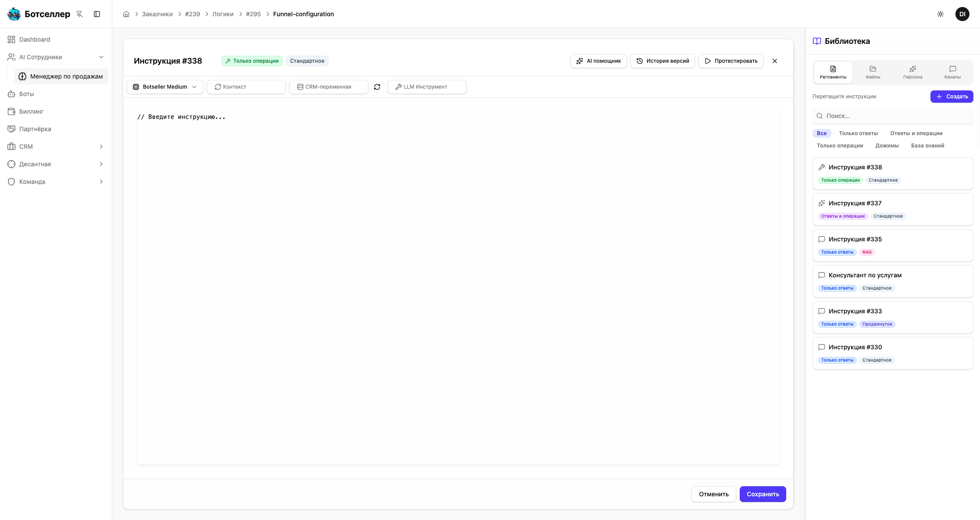Click the Протестировать button

(x=731, y=61)
